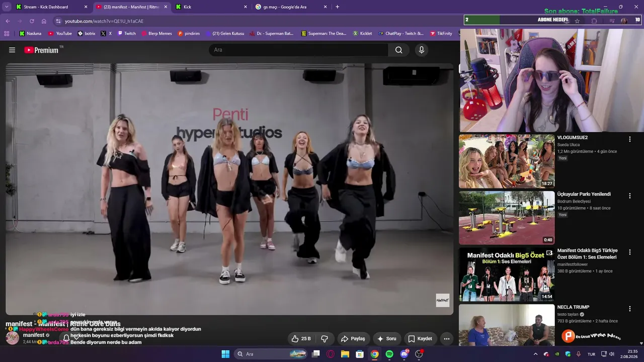Open the browser apps grid shortcut
This screenshot has height=362, width=644.
7,34
